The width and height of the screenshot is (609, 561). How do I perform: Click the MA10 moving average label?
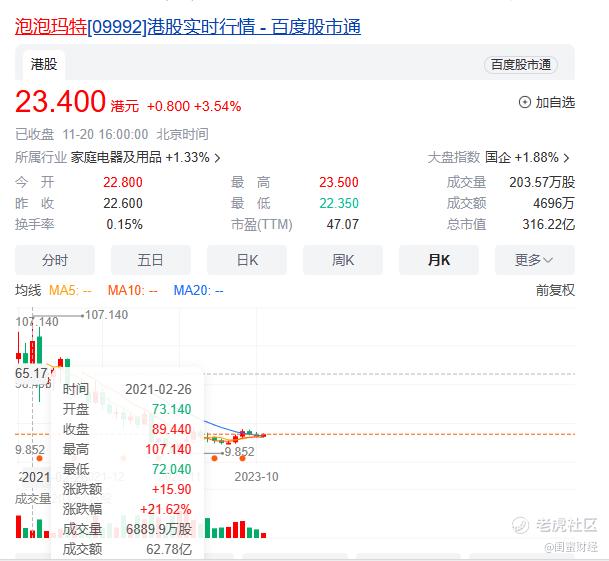(132, 290)
